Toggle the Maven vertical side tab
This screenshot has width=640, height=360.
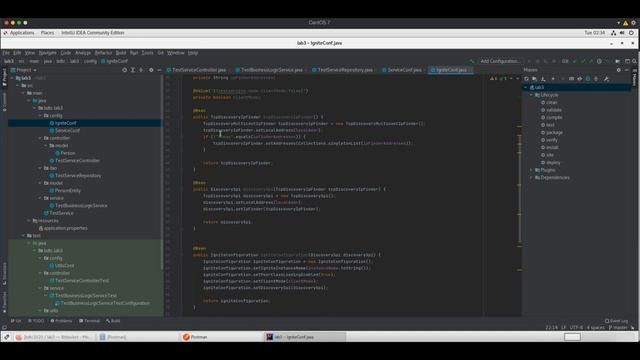[634, 78]
